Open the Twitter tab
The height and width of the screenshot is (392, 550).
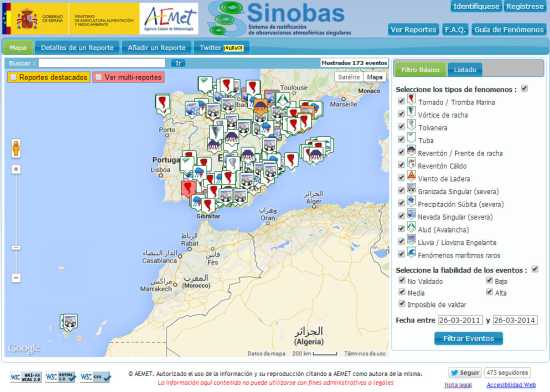[221, 48]
